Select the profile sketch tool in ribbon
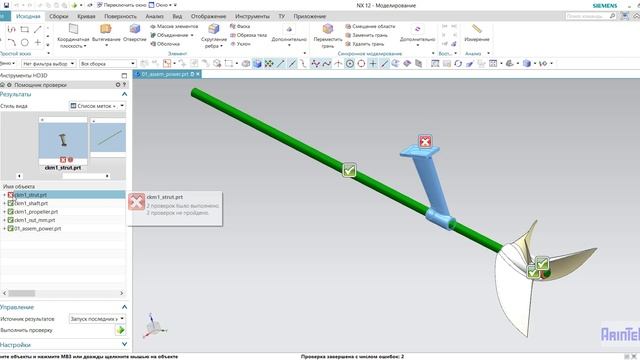Screen dimensions: 640x360 point(11,29)
